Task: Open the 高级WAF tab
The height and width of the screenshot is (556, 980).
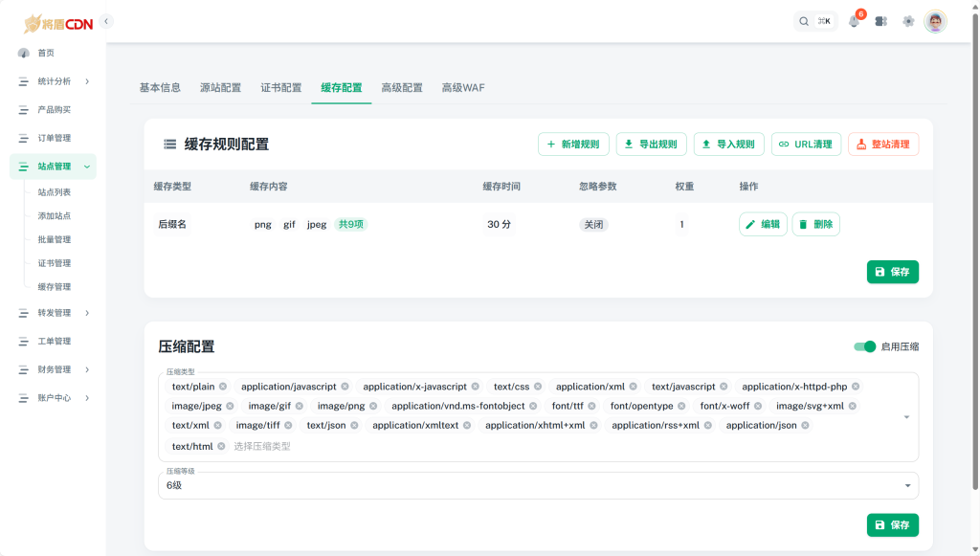Action: tap(462, 86)
